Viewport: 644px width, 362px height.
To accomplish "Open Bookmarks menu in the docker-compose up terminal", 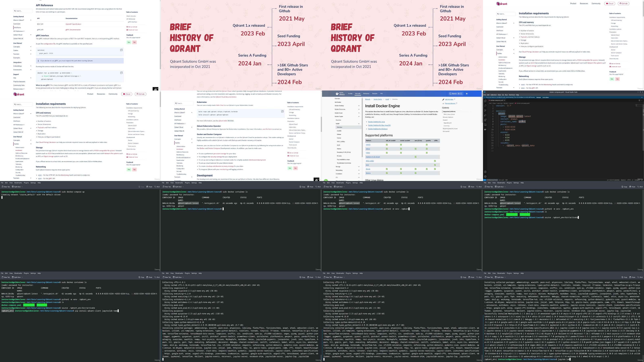I will (18, 183).
